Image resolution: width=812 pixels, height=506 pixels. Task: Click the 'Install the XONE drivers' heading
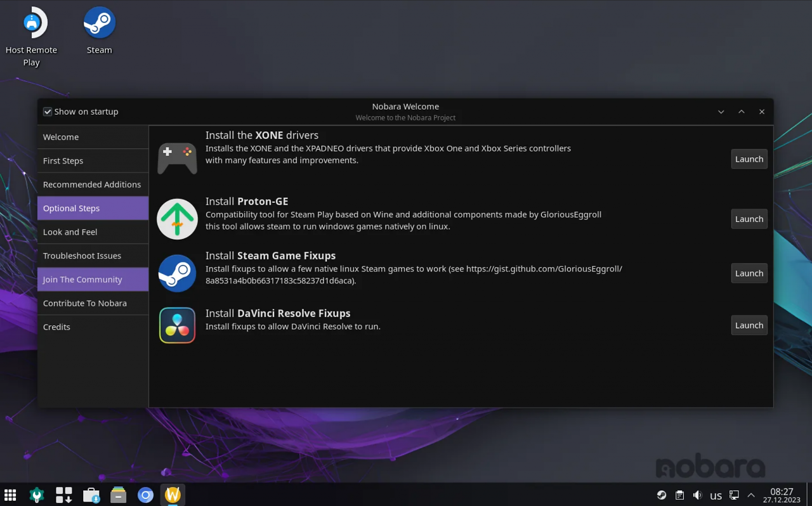tap(262, 135)
